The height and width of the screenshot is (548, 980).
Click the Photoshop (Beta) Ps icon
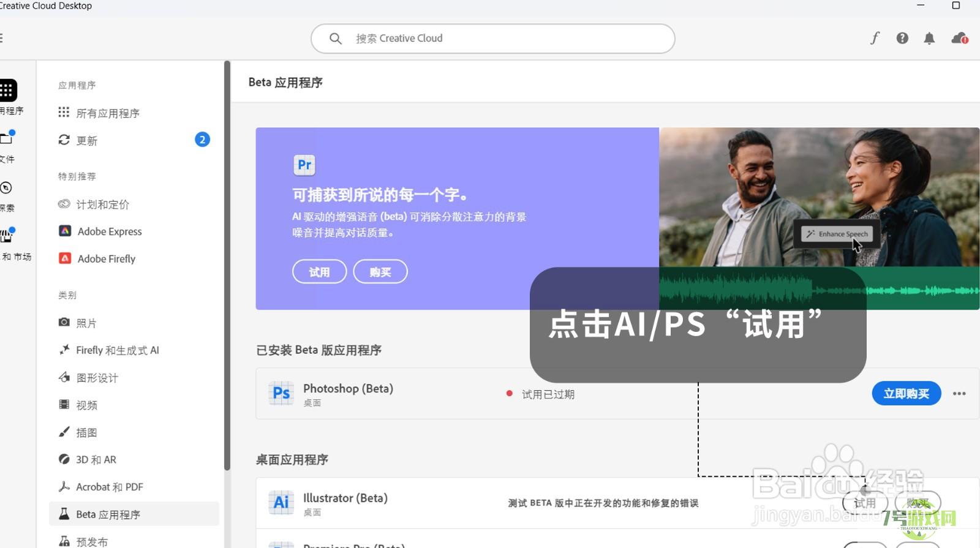click(x=281, y=393)
